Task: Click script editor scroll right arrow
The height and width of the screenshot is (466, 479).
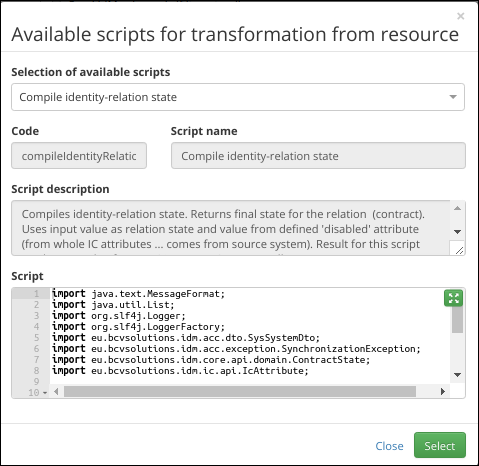Action: click(x=443, y=391)
